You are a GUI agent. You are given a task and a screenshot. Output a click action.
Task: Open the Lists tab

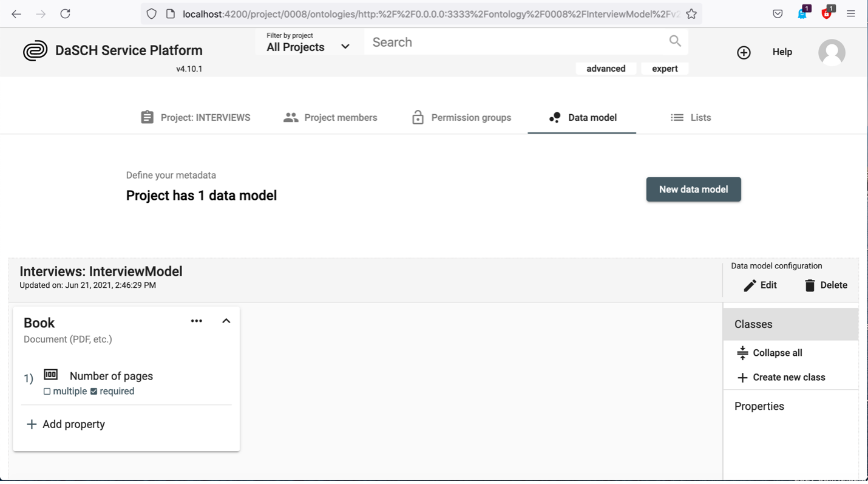click(691, 118)
